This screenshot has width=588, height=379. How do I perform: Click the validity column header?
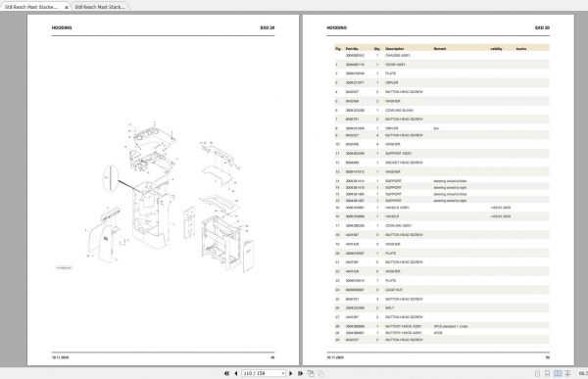[496, 49]
